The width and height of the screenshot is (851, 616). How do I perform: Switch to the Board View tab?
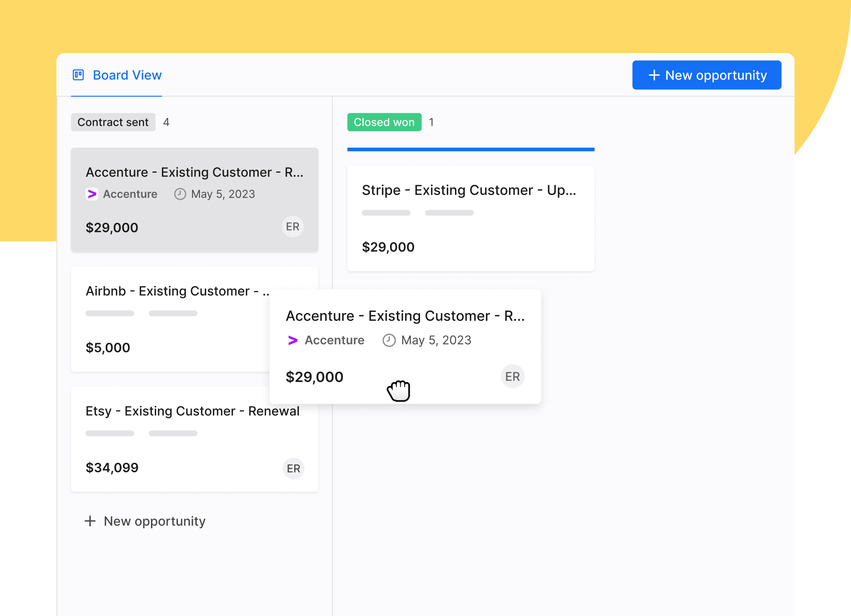[x=127, y=75]
